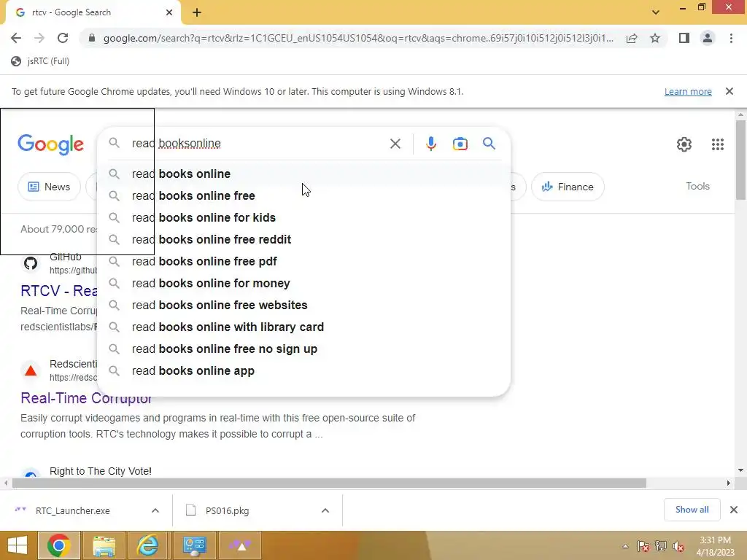Image resolution: width=747 pixels, height=560 pixels.
Task: Open RTC Launcher taskbar icon
Action: [241, 545]
